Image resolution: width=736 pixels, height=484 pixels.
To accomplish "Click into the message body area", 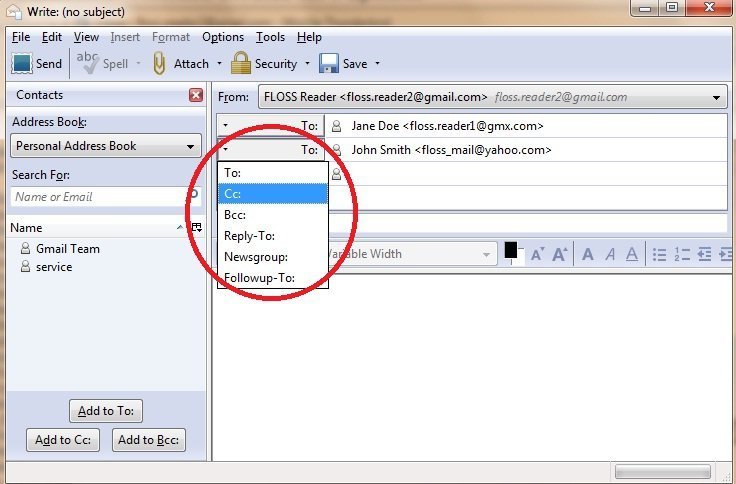I will point(472,366).
